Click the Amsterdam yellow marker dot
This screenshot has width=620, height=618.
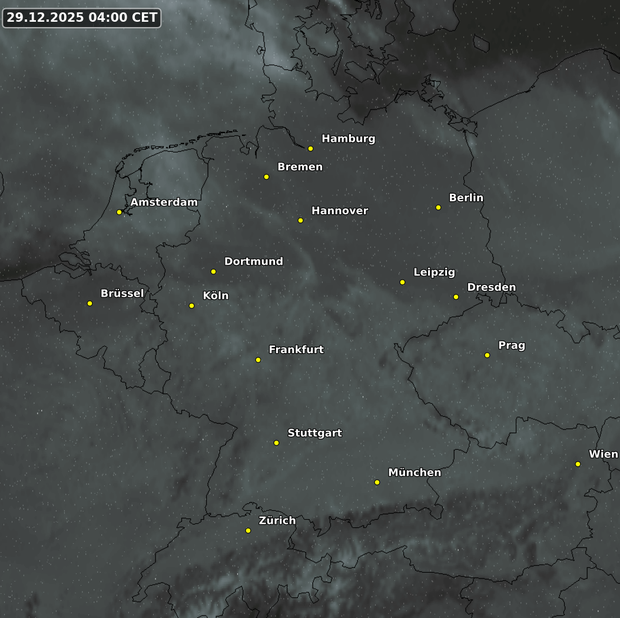tap(119, 212)
